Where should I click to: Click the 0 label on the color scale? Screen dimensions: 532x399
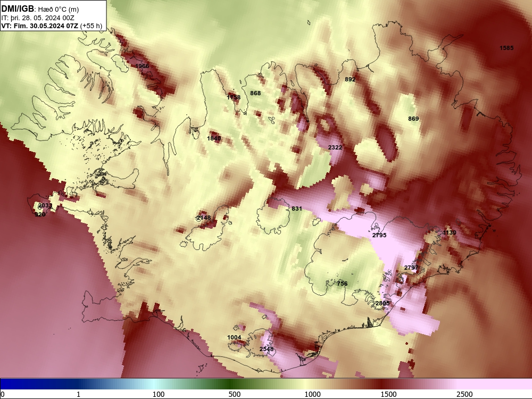[3, 394]
